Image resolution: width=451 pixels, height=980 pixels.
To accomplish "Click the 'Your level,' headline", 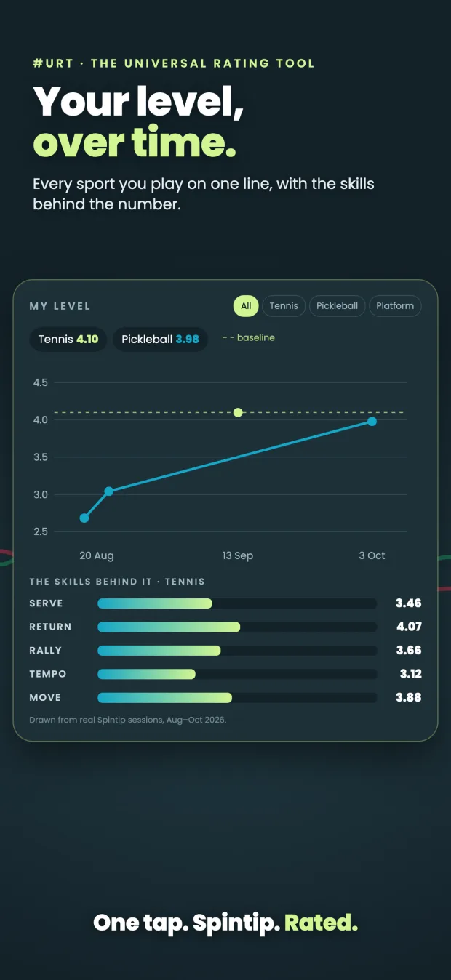I will tap(138, 101).
